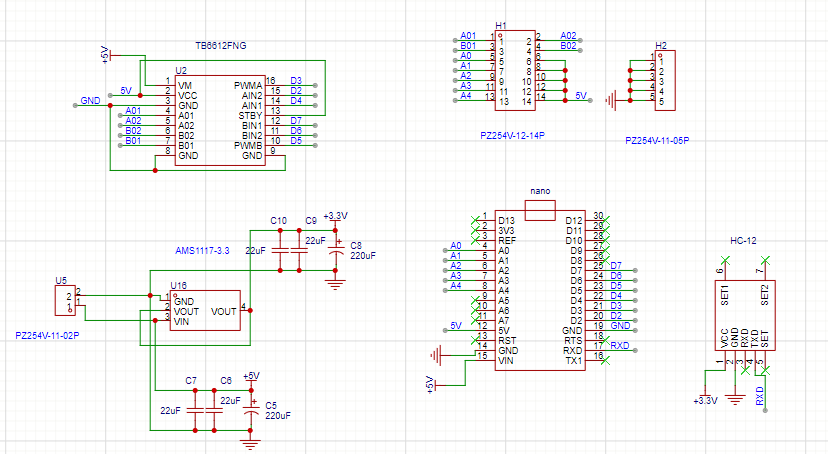Click the PZ254V-11-02P part label

47,336
